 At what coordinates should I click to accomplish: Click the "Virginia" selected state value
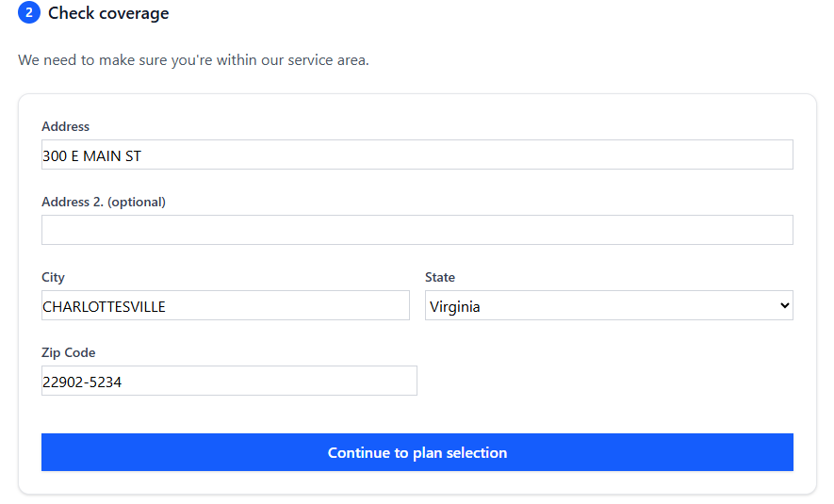455,307
